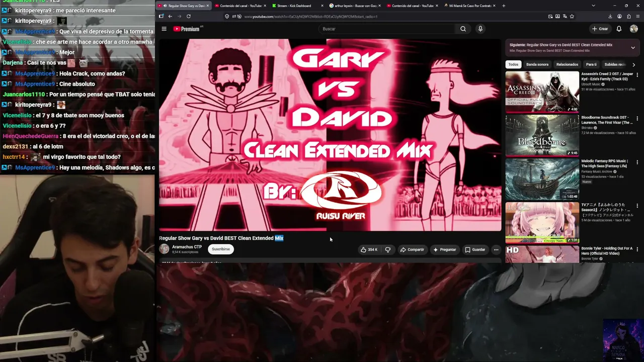Click the Compartir share button
This screenshot has height=362, width=644.
click(x=412, y=249)
